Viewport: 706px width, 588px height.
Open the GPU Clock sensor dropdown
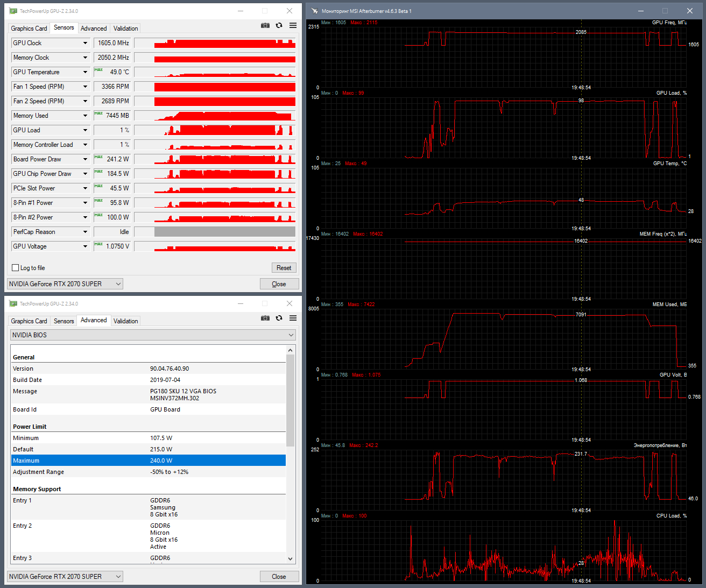pos(85,43)
